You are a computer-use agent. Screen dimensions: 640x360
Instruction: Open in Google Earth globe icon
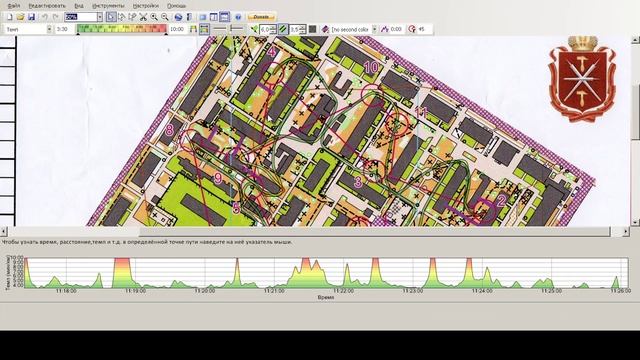pyautogui.click(x=178, y=17)
